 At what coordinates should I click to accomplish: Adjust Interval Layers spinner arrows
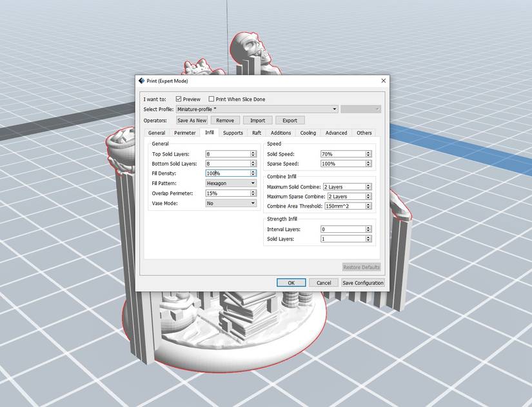click(x=368, y=229)
